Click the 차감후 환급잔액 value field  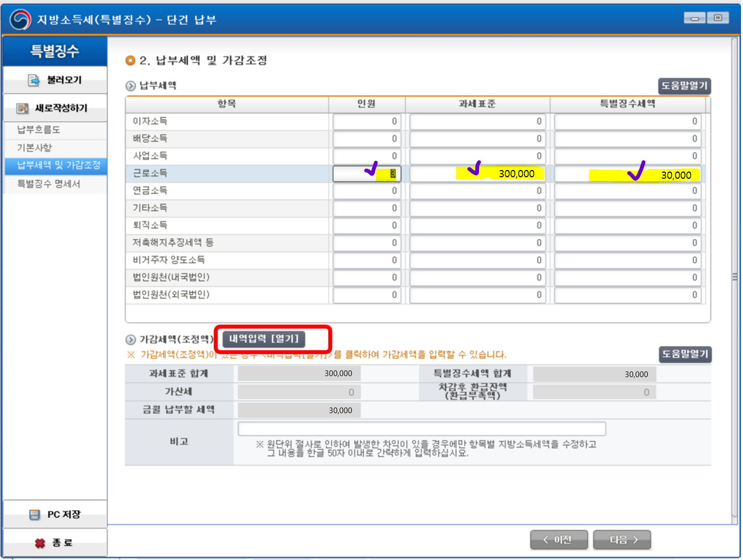tap(595, 393)
